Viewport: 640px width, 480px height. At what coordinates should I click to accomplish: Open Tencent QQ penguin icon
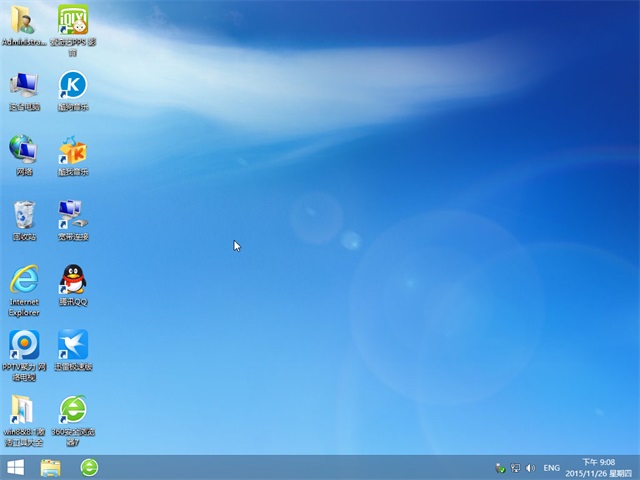pos(73,280)
